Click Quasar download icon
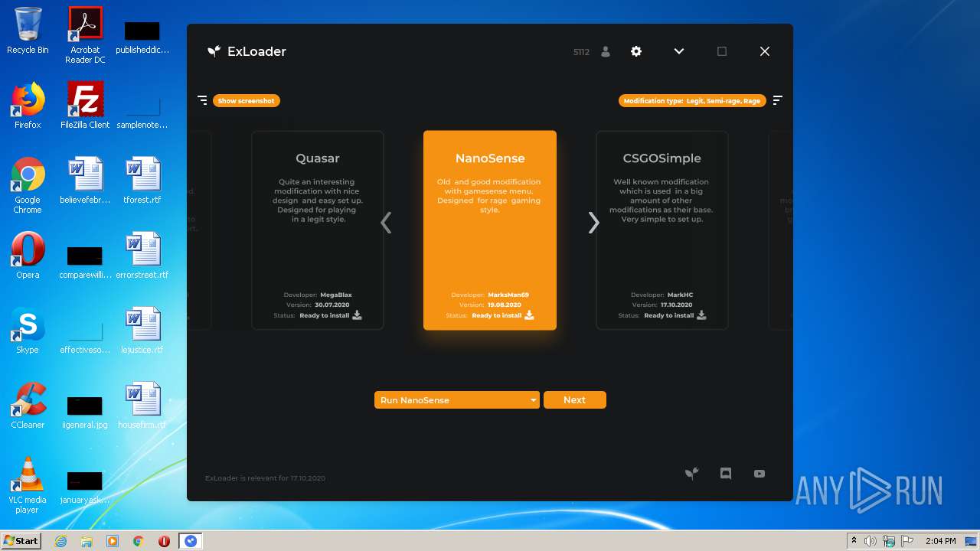This screenshot has width=980, height=551. click(x=357, y=315)
